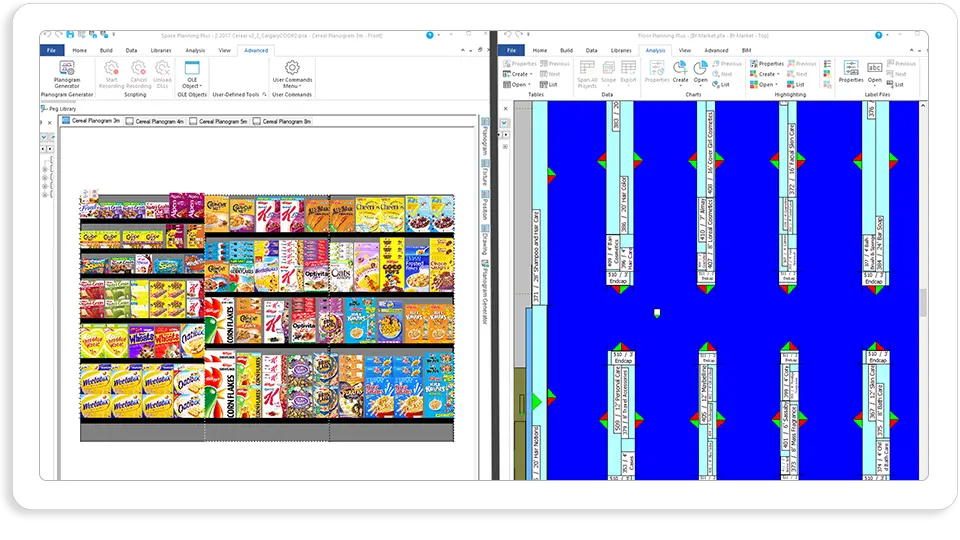Switch to Home tab in Space Planning

[80, 50]
